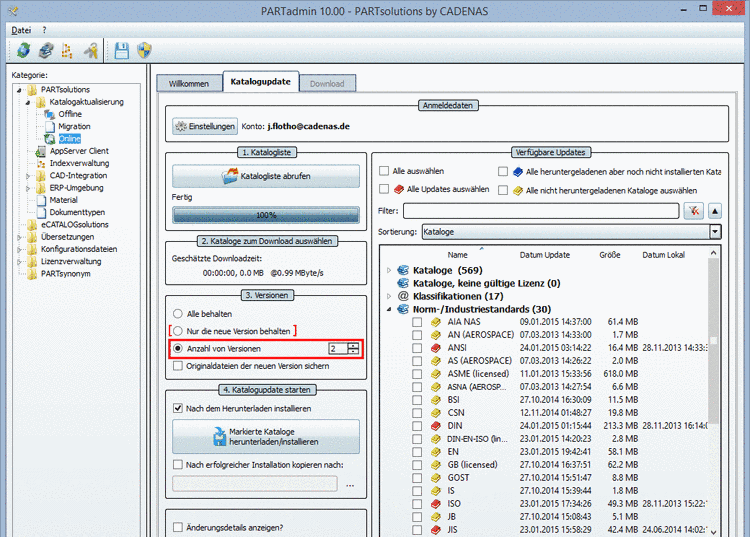Click the Klassifikationen @ icon
Image resolution: width=750 pixels, height=537 pixels.
pos(403,296)
